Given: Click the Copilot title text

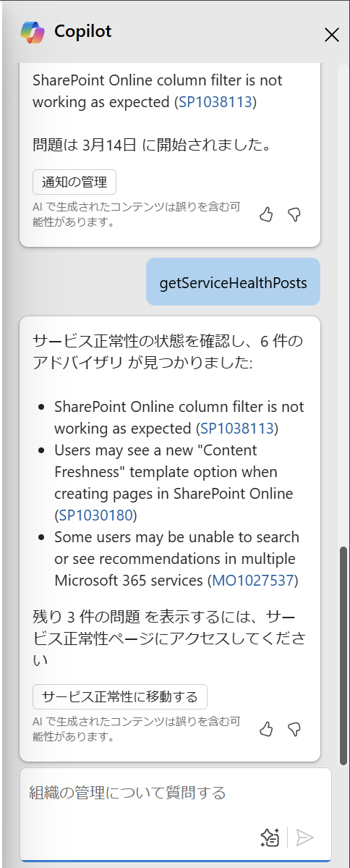Looking at the screenshot, I should (x=83, y=32).
